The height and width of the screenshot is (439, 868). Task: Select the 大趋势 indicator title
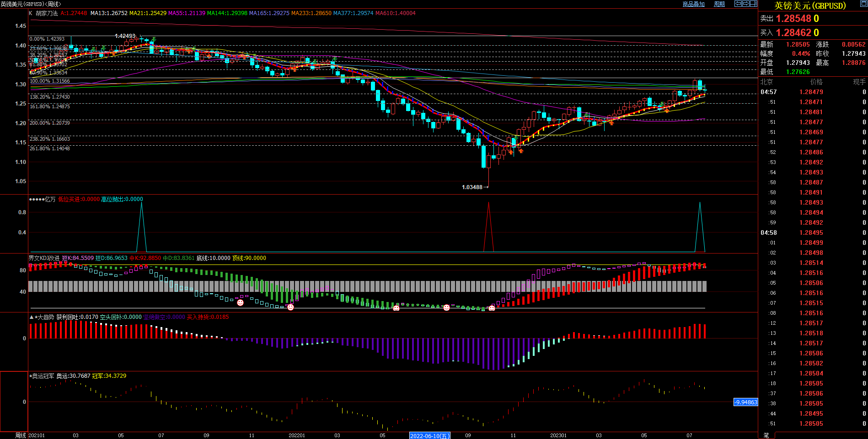coord(45,317)
